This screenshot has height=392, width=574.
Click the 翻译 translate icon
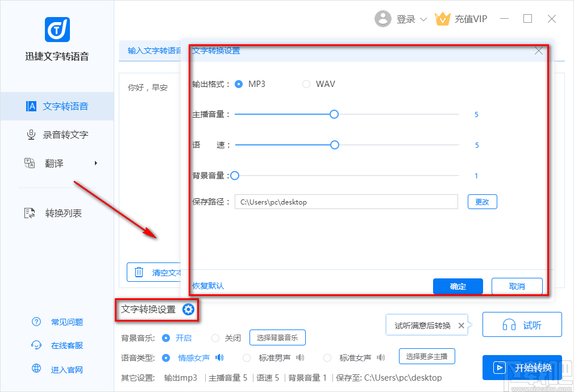click(x=30, y=163)
